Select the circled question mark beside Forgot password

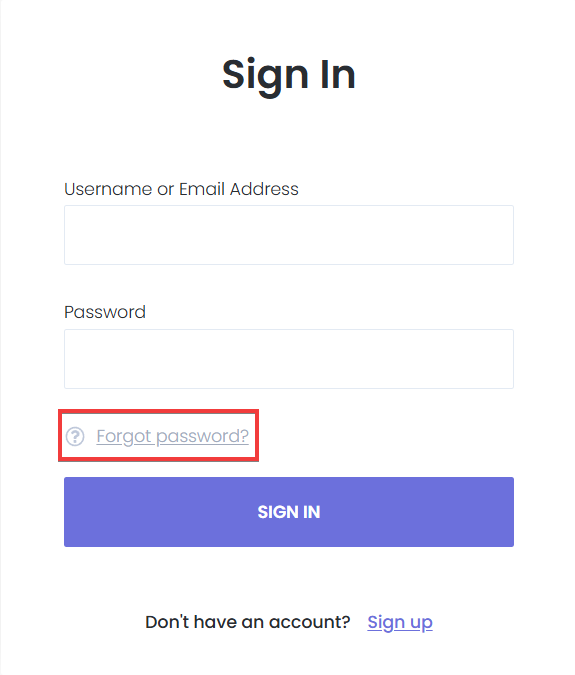pyautogui.click(x=75, y=437)
